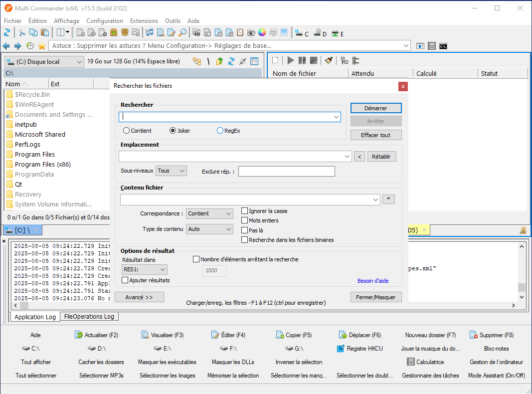This screenshot has width=532, height=394.
Task: Click the magnifying glass search icon
Action: 182,33
